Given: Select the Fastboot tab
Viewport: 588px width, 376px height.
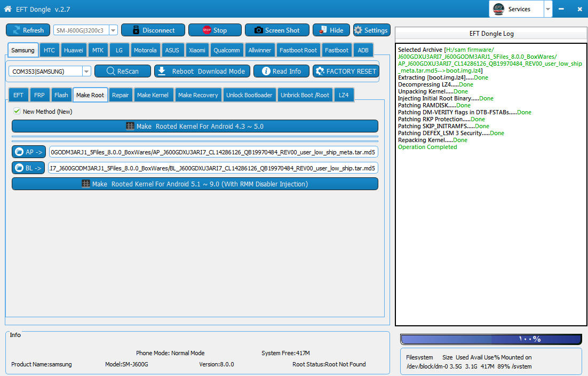Looking at the screenshot, I should [x=337, y=50].
